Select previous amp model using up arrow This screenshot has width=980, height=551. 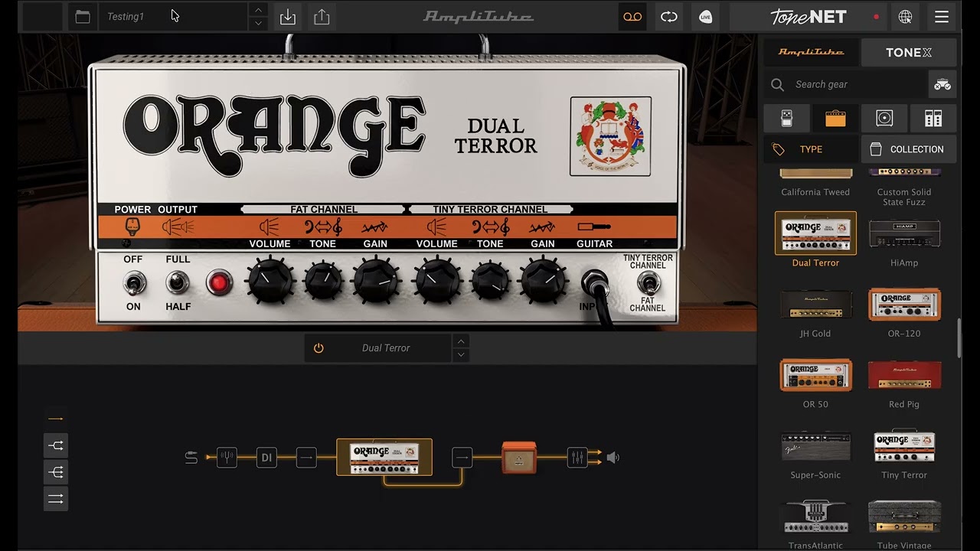(461, 341)
